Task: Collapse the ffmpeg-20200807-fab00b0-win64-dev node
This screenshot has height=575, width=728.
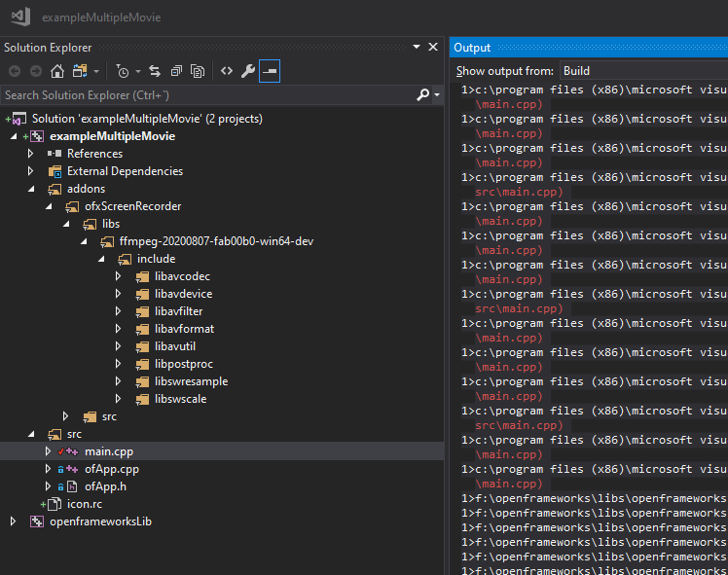Action: (84, 241)
